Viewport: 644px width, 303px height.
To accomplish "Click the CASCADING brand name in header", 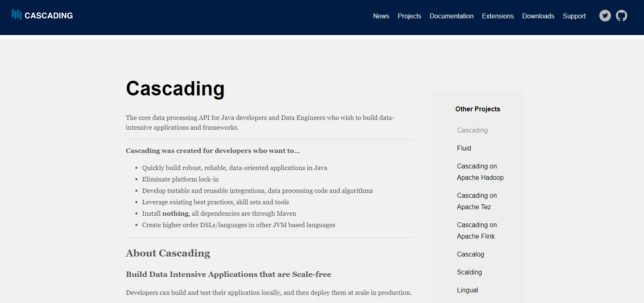I will pyautogui.click(x=49, y=15).
